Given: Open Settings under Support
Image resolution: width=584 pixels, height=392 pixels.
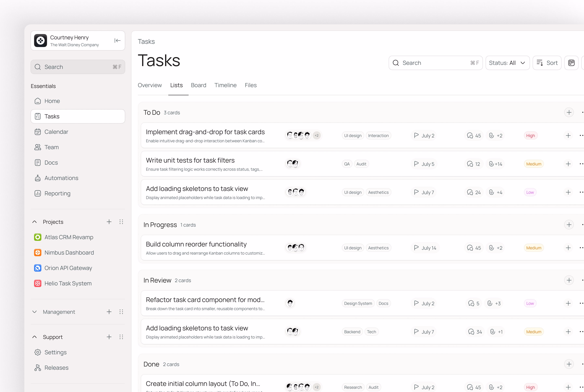Looking at the screenshot, I should click(78, 352).
